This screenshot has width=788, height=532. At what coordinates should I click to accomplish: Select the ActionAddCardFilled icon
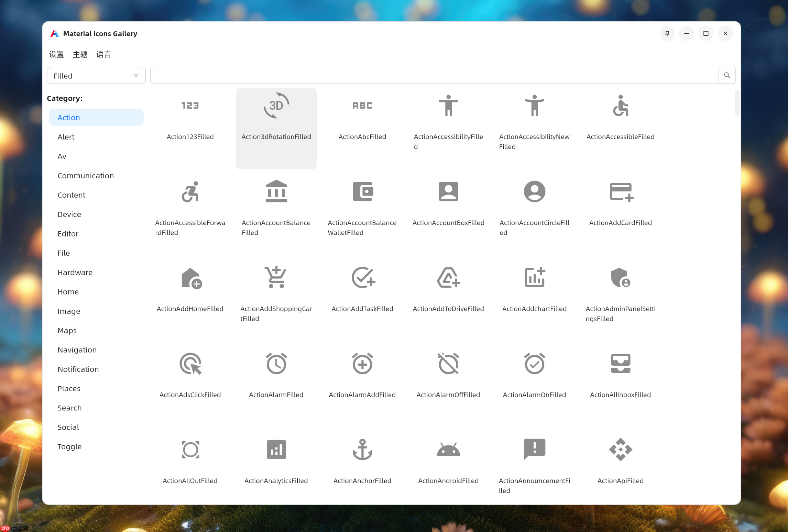point(620,191)
